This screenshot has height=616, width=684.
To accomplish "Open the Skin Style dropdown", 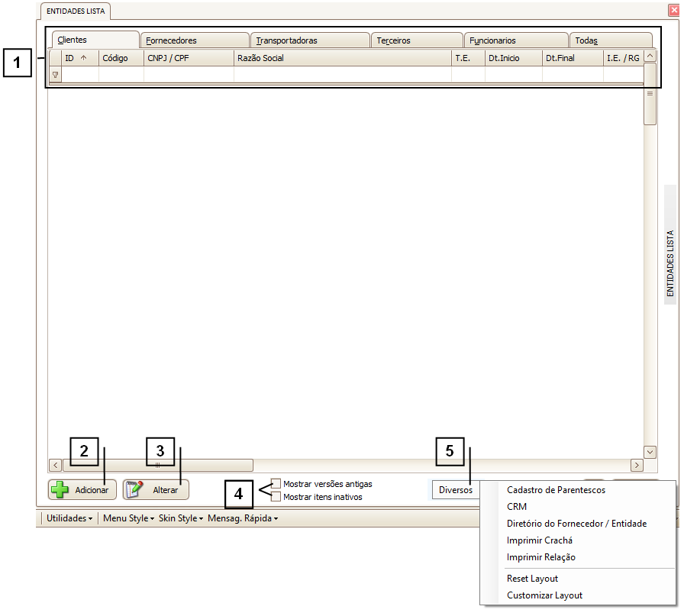I will pyautogui.click(x=180, y=518).
